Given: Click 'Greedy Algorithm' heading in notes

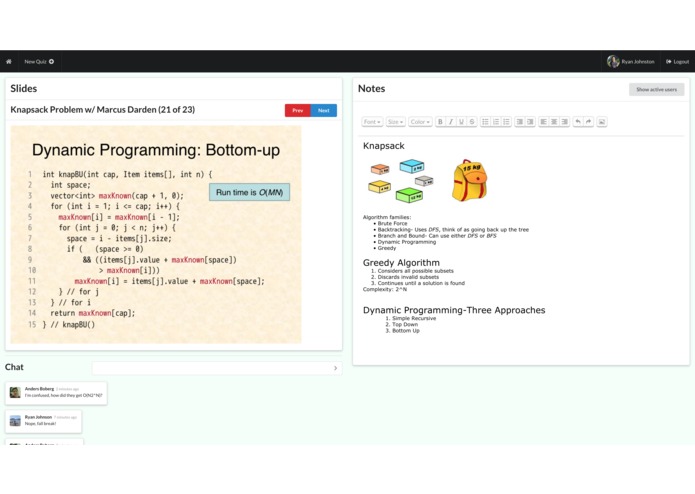Looking at the screenshot, I should [x=401, y=263].
